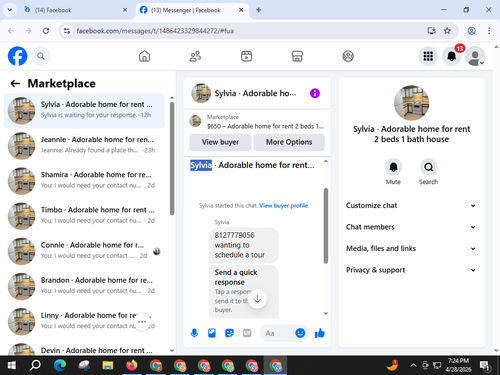Open Connie conversation in the list
Screen dimensions: 500x375
click(x=84, y=251)
